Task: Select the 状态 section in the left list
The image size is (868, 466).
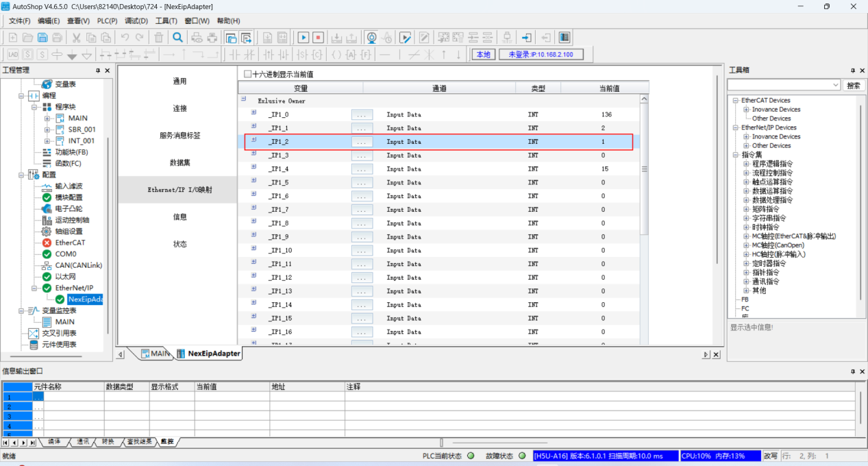Action: pos(179,244)
